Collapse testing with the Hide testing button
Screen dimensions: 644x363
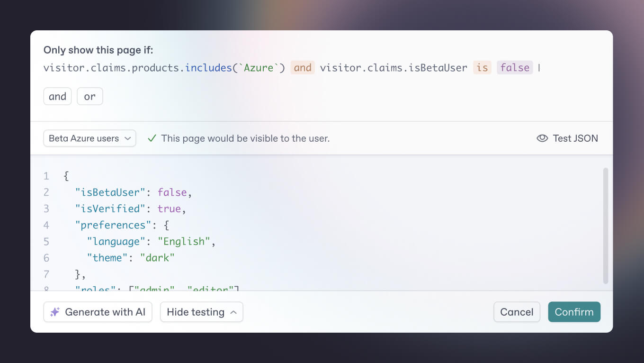(202, 312)
